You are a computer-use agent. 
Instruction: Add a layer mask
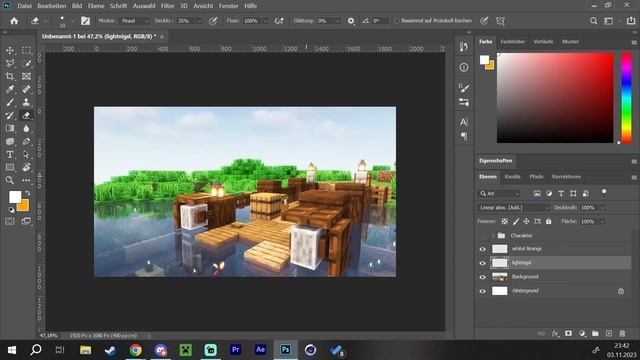[x=568, y=333]
